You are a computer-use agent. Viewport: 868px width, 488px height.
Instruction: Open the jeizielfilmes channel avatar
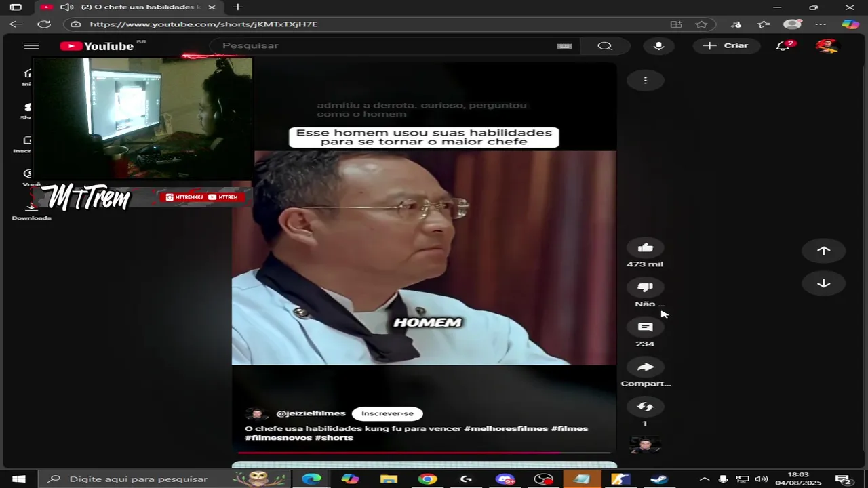tap(256, 414)
